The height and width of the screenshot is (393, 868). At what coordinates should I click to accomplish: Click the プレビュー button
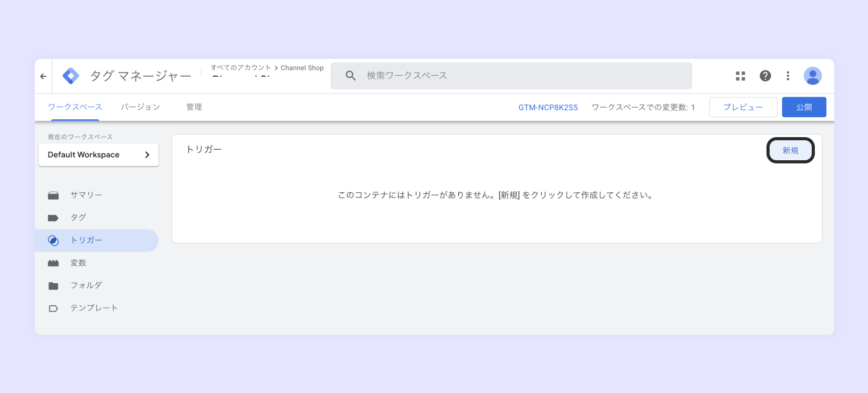coord(743,107)
